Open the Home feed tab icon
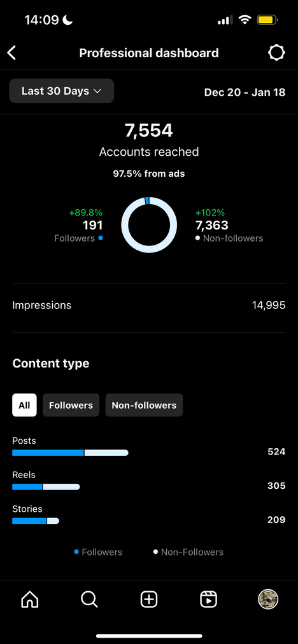 coord(30,599)
